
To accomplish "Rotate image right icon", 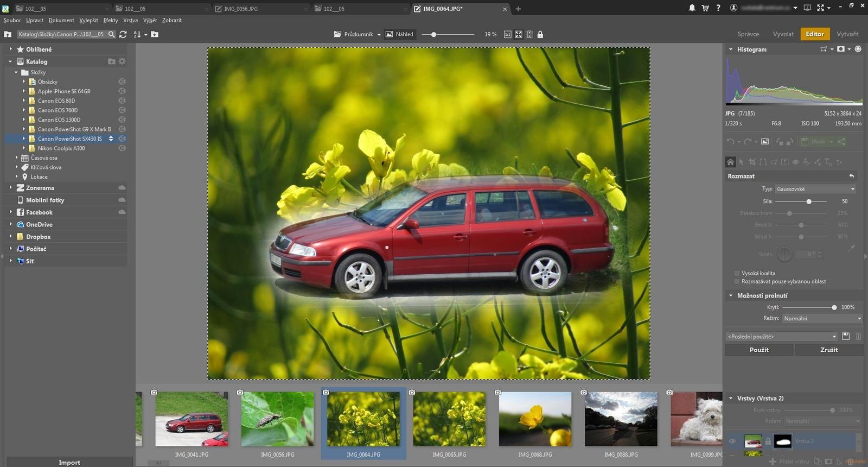I will pyautogui.click(x=790, y=142).
